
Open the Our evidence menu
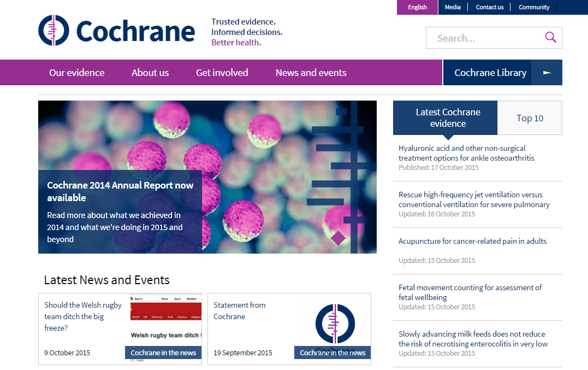point(76,73)
